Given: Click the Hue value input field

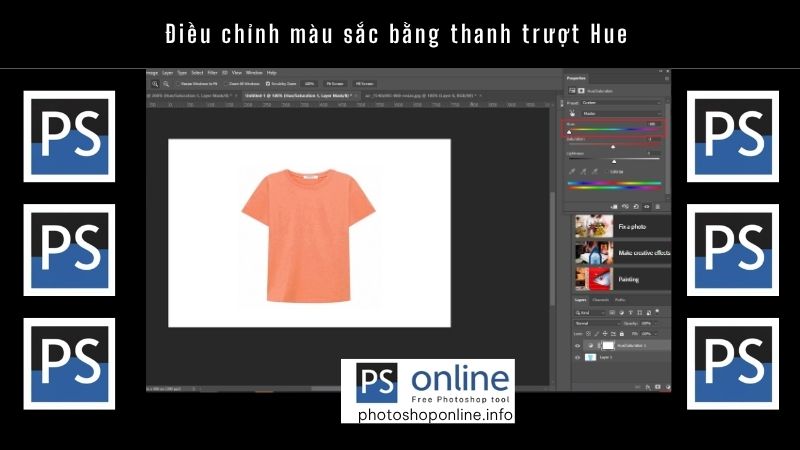Looking at the screenshot, I should click(653, 124).
